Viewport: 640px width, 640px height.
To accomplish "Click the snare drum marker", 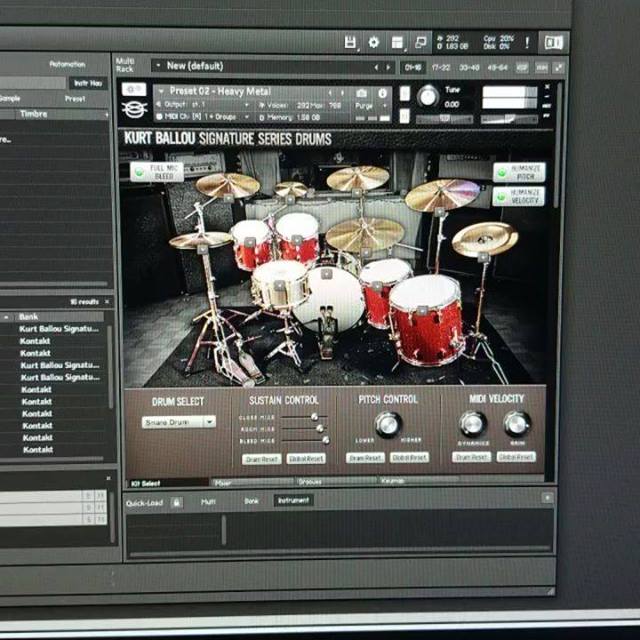I will click(x=279, y=285).
